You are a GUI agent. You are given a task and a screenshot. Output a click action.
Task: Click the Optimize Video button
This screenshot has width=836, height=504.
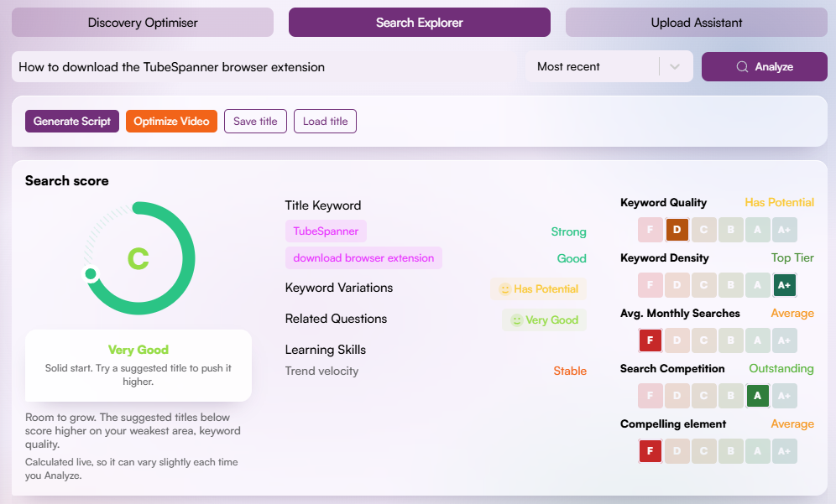171,121
